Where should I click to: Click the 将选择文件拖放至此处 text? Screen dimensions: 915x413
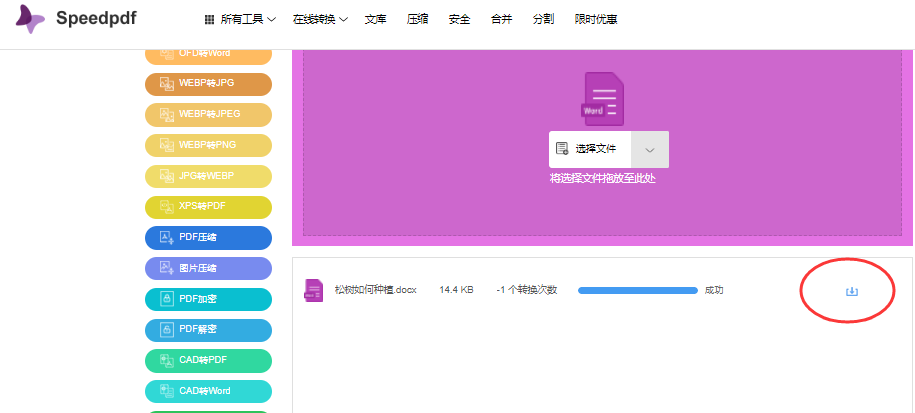(603, 178)
